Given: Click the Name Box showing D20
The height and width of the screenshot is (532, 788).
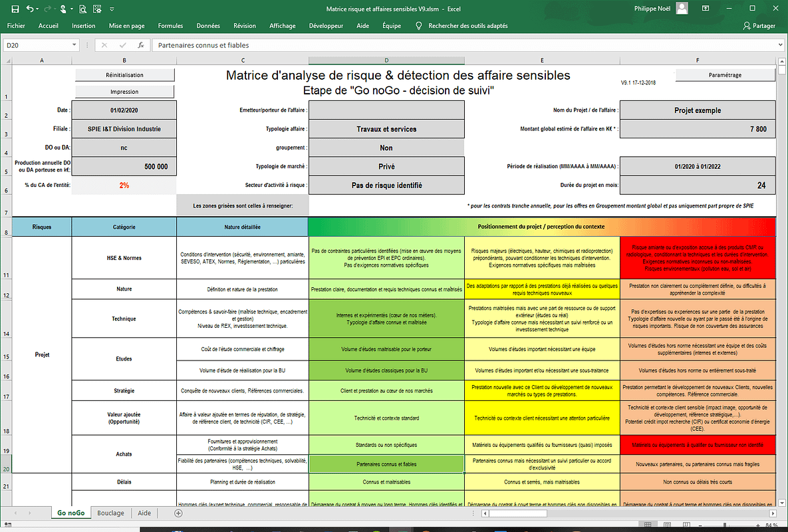Looking at the screenshot, I should coord(37,45).
